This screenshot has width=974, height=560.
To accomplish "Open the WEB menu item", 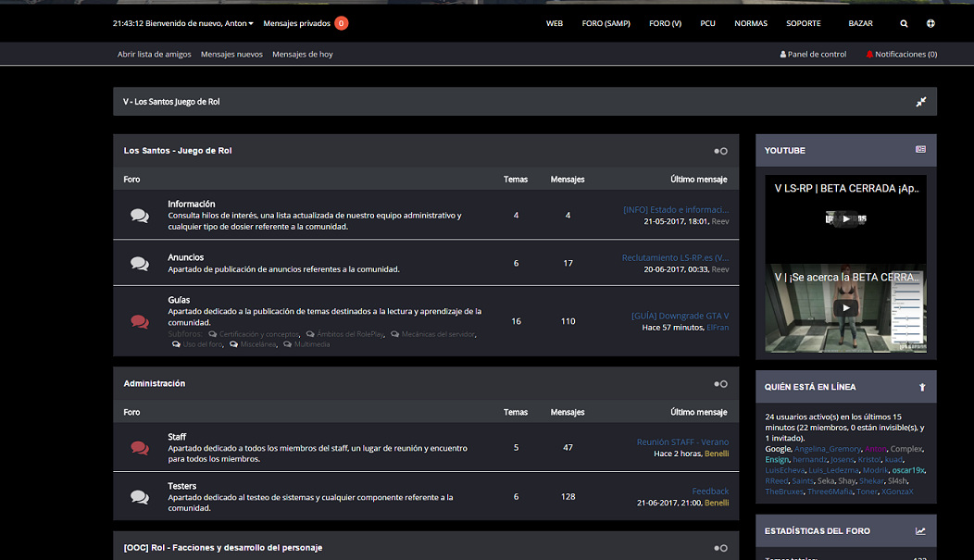I will pos(555,23).
